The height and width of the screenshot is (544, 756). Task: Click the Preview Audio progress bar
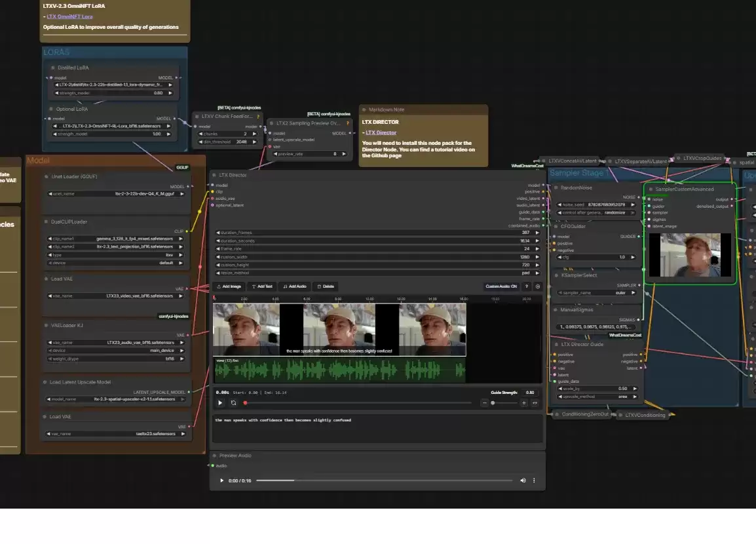tap(385, 480)
